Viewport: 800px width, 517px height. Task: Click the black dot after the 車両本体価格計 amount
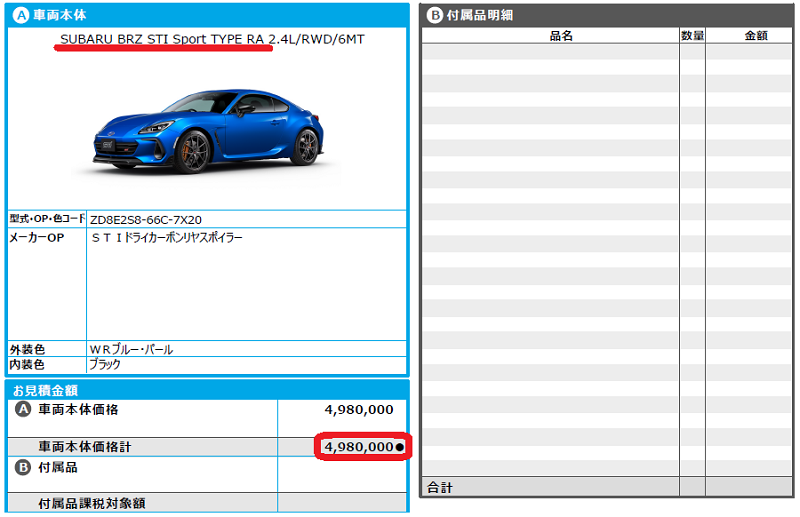[400, 447]
